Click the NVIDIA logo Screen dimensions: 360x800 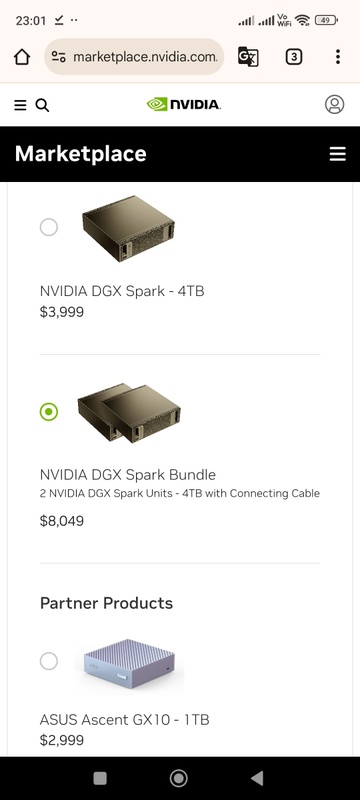[184, 104]
